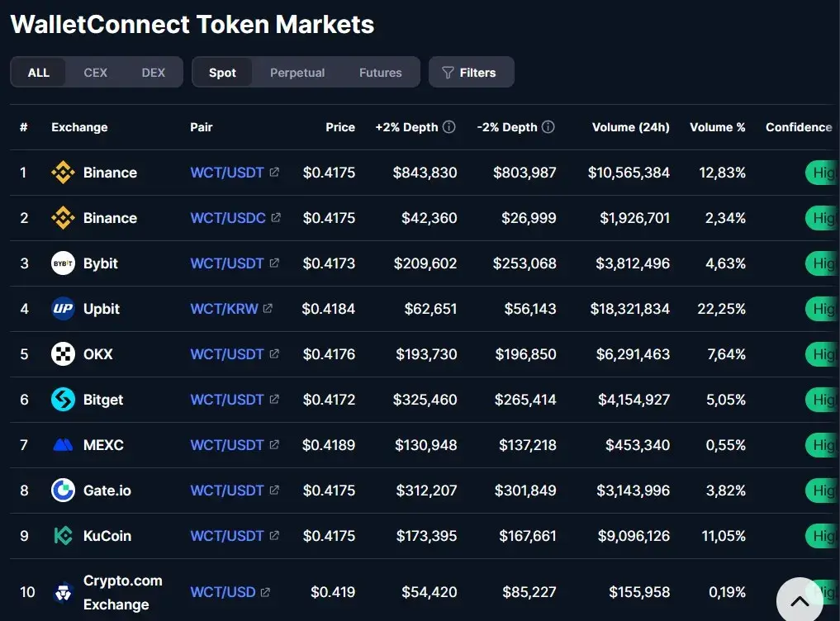Switch to the DEX tab
This screenshot has width=840, height=621.
(x=153, y=73)
